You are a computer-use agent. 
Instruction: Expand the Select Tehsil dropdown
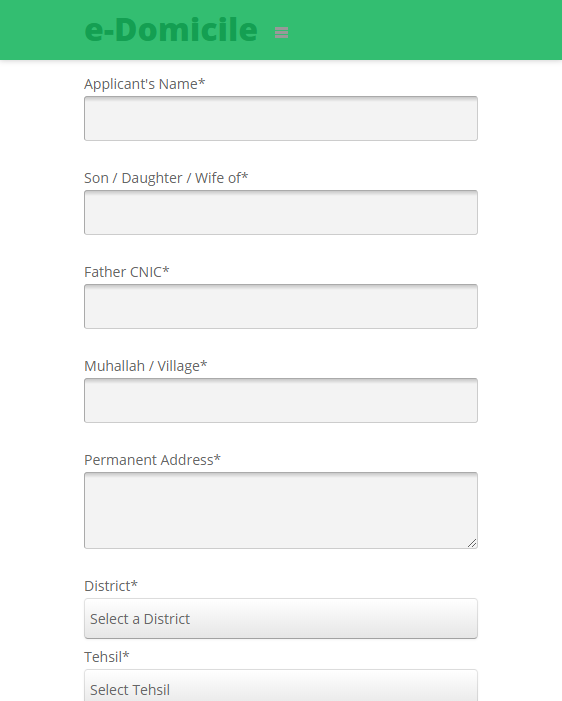[281, 685]
